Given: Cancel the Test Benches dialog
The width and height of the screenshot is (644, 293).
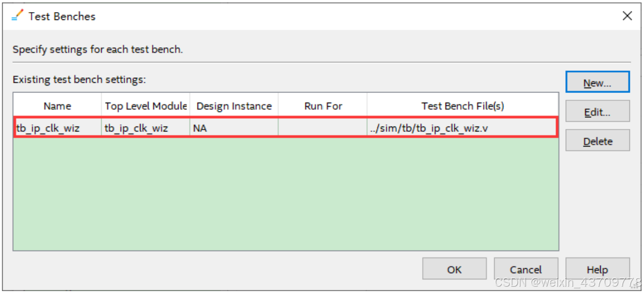Looking at the screenshot, I should click(526, 269).
